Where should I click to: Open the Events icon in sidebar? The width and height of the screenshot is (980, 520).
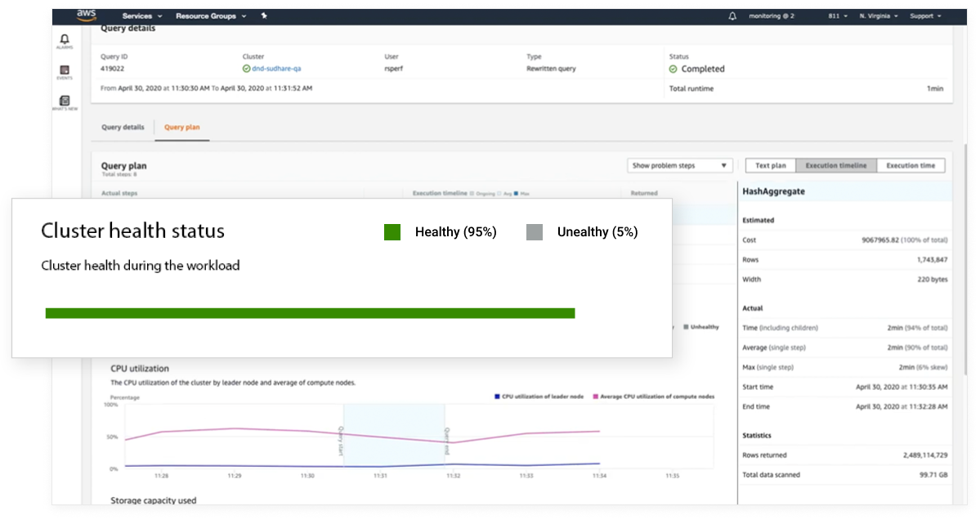65,71
